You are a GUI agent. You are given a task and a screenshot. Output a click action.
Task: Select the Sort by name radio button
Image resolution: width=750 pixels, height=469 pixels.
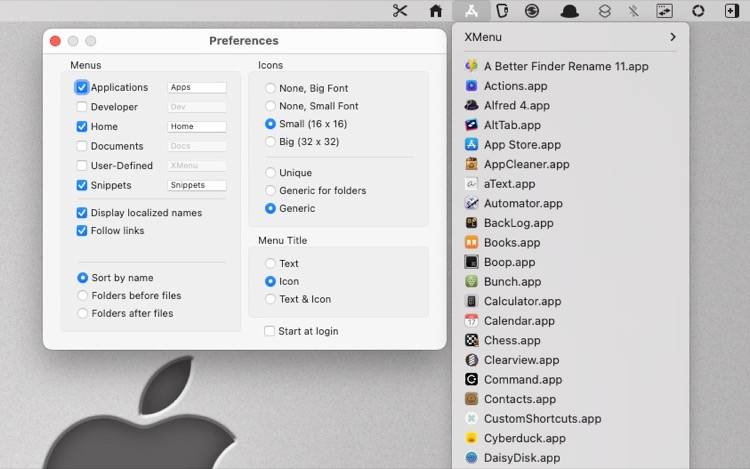click(x=82, y=278)
